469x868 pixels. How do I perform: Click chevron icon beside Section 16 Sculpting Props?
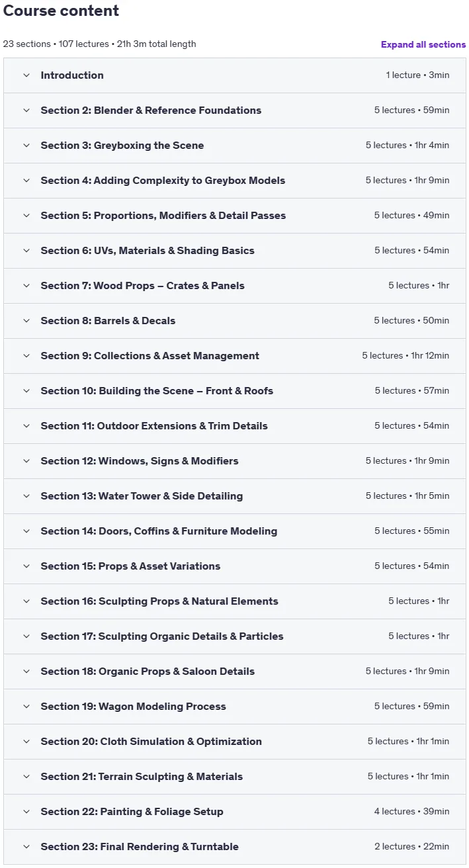26,601
